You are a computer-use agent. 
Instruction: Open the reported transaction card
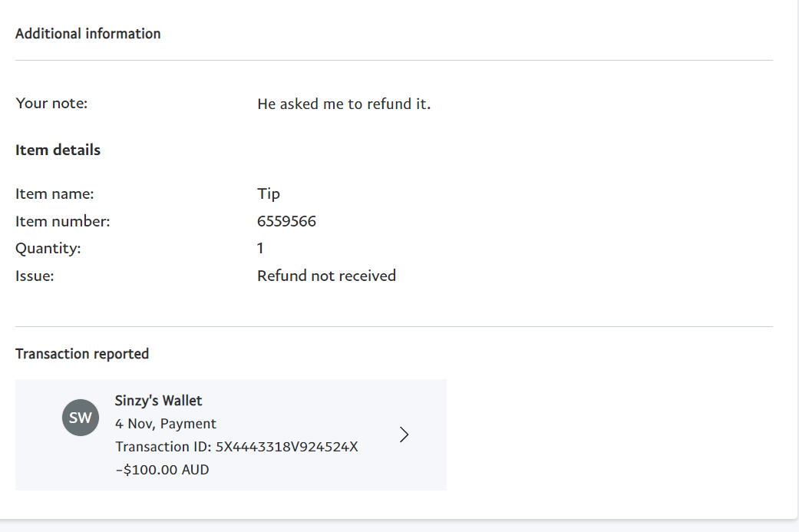[x=231, y=435]
